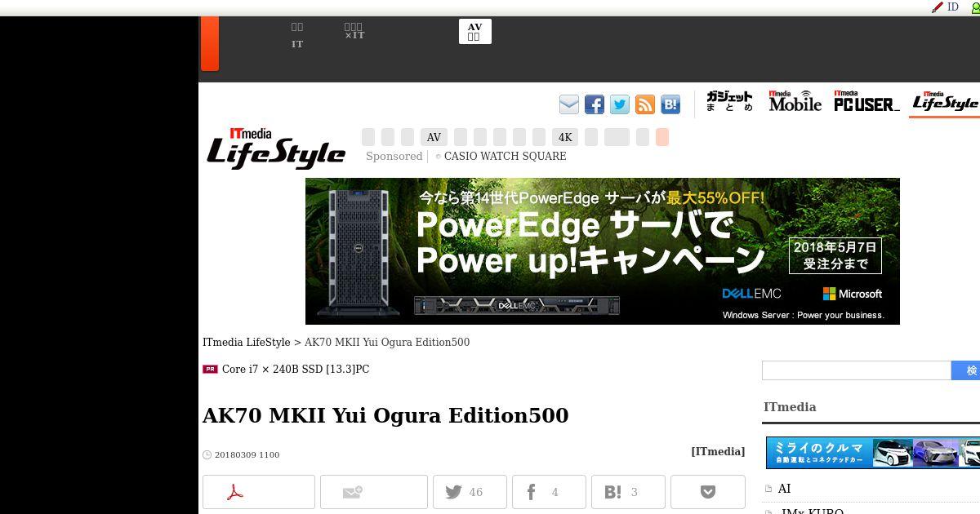Screen dimensions: 980x514
Task: Open the PR Core i7 240B SSD link
Action: click(296, 370)
